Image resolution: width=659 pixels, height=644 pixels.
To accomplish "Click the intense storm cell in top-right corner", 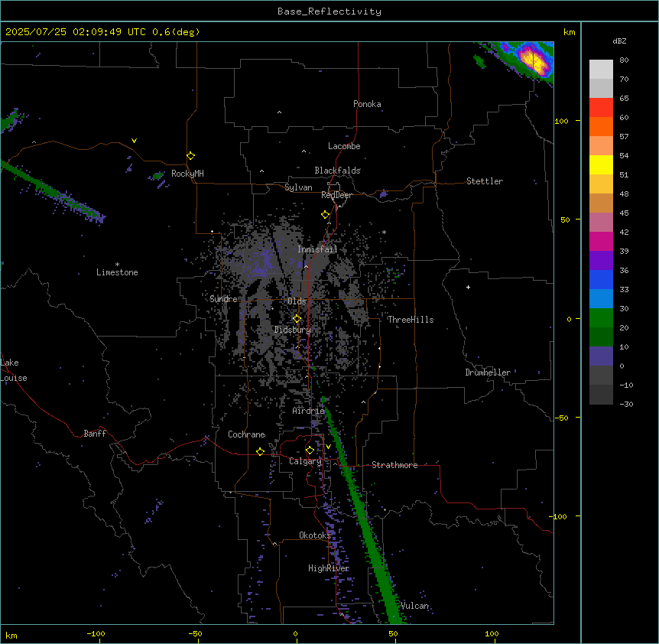I will click(x=533, y=60).
